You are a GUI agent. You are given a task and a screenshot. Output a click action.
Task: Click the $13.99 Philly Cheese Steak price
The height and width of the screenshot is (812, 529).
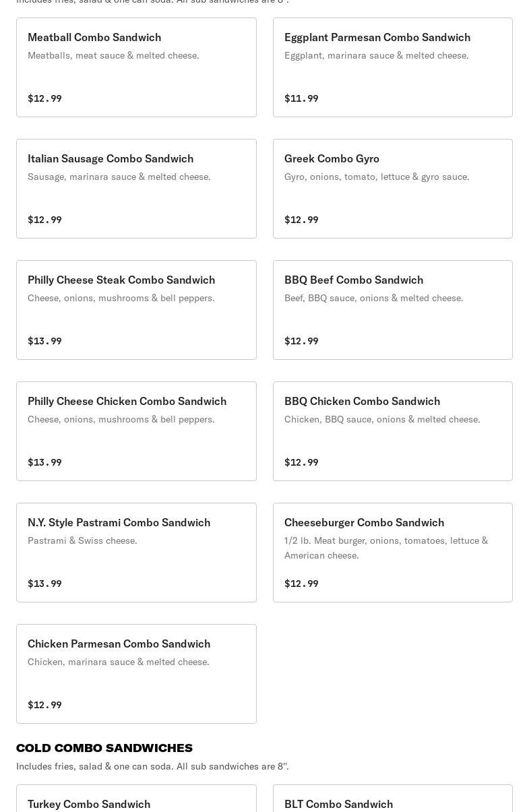[44, 341]
